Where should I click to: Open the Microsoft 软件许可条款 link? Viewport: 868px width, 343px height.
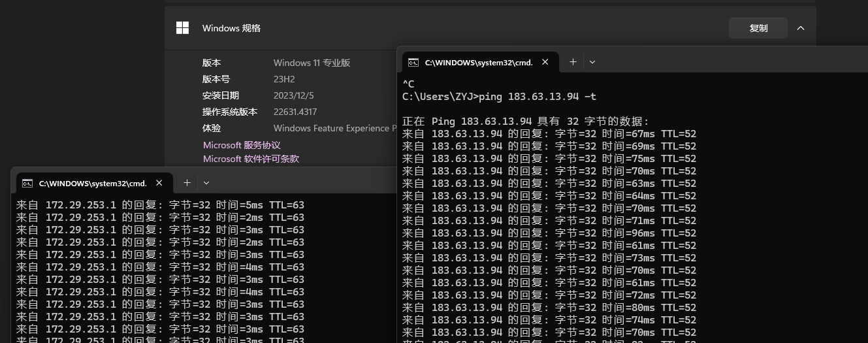(251, 159)
